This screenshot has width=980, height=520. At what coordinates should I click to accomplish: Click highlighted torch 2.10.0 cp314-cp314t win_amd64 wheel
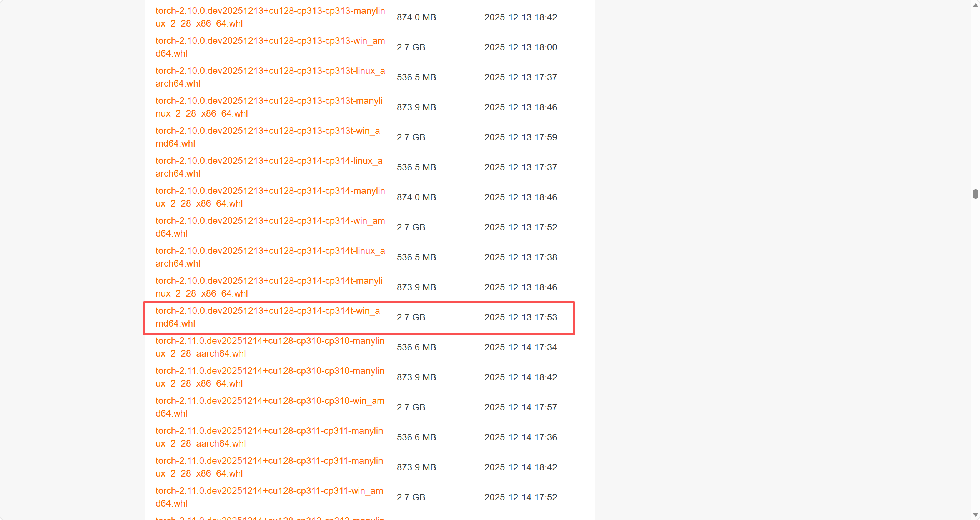tap(268, 311)
